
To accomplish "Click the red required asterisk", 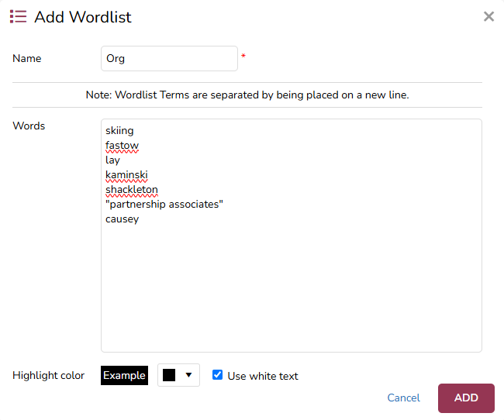I will coord(243,57).
